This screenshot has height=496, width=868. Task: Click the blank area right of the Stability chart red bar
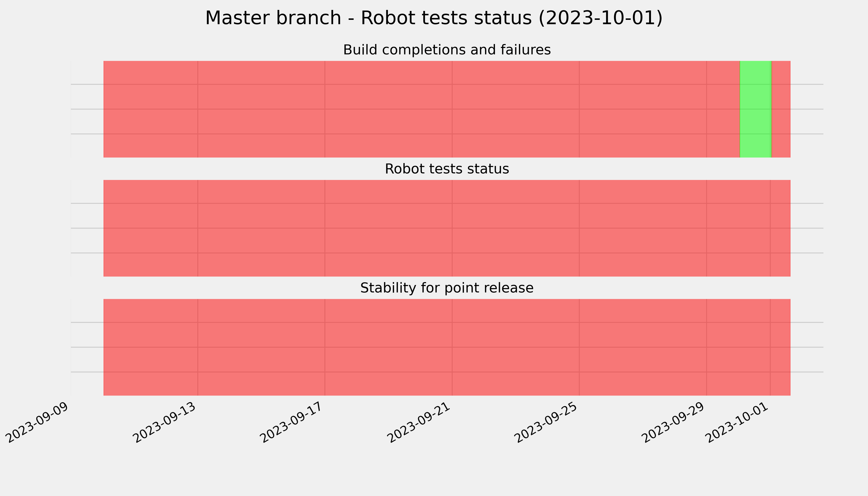click(807, 347)
